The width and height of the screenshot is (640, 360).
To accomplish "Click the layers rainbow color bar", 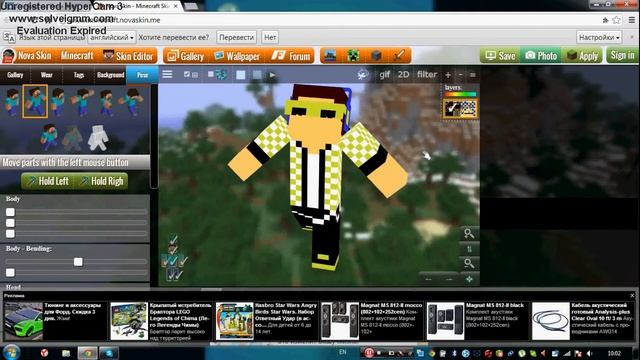I will (x=460, y=94).
